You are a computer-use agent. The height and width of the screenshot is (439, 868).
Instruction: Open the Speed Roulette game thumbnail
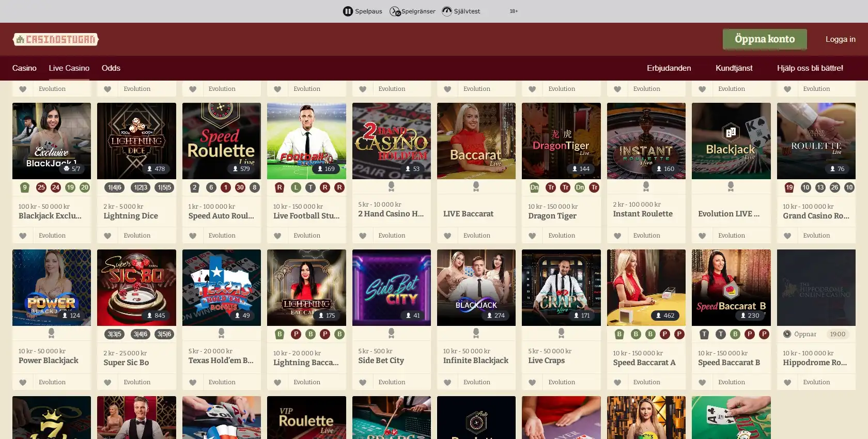[x=221, y=140]
